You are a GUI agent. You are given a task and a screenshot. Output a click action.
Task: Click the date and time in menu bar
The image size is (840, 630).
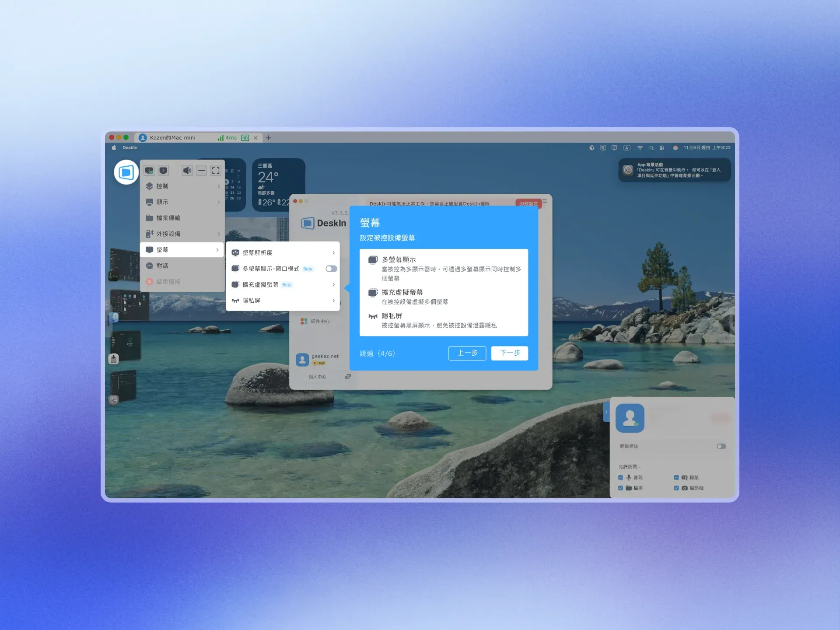coord(707,148)
